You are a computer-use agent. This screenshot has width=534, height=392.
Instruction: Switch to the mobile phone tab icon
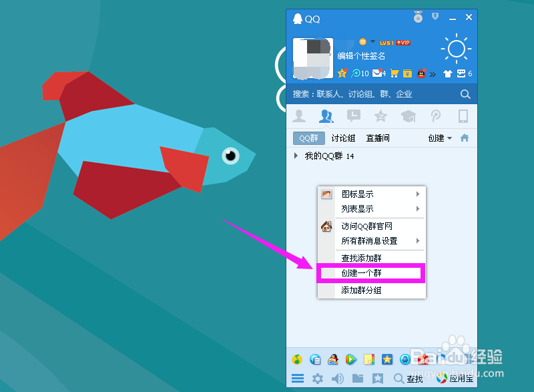463,116
